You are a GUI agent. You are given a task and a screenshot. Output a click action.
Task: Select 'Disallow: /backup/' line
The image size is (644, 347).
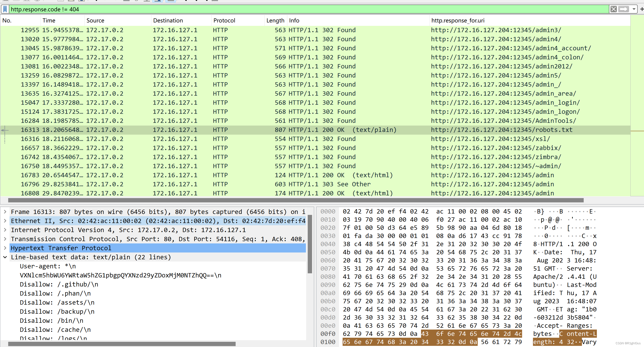57,311
